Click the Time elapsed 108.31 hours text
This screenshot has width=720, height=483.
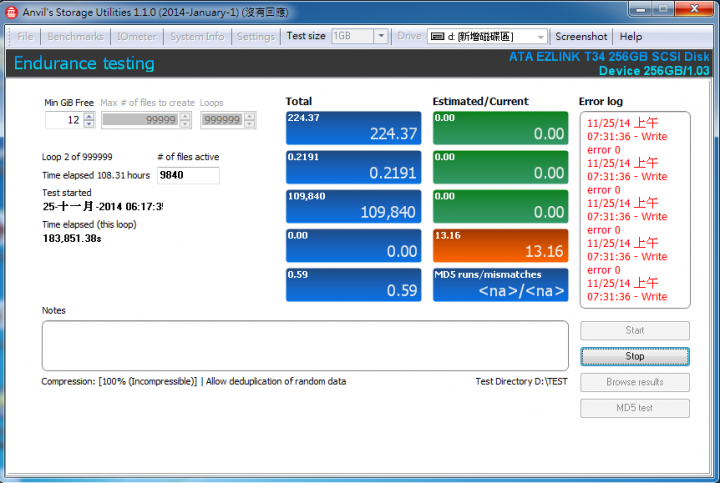pyautogui.click(x=96, y=175)
